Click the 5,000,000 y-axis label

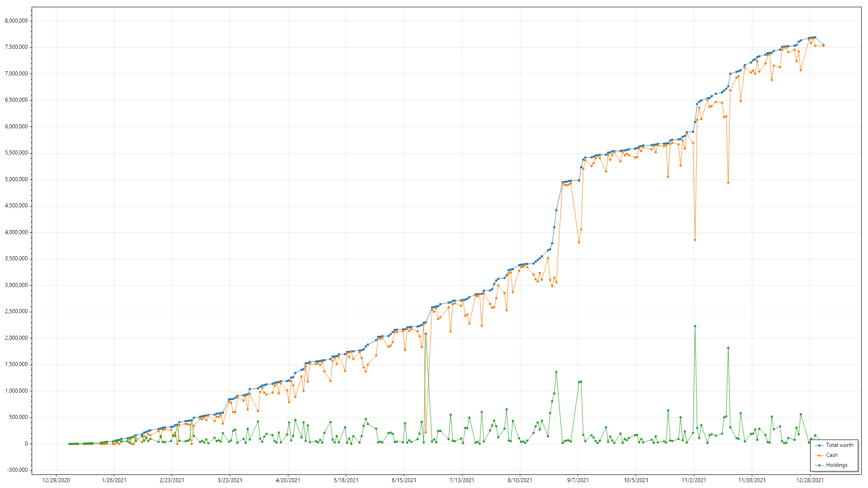pyautogui.click(x=16, y=179)
